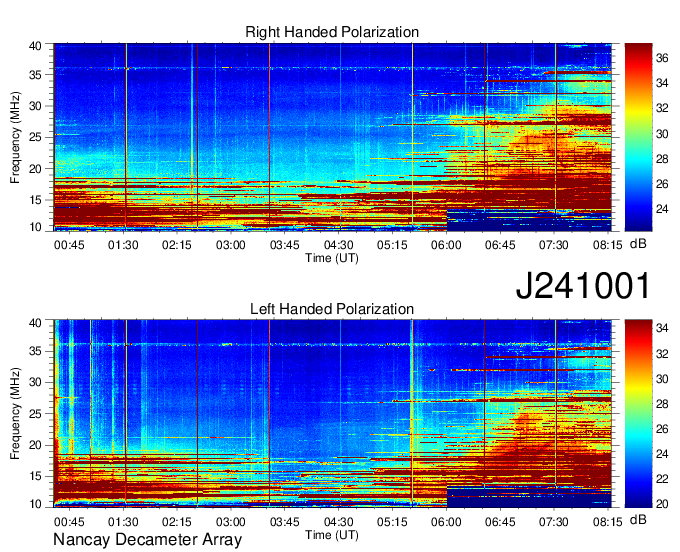This screenshot has width=680, height=552.
Task: Click the "dB" unit beside the Right Handed color bar
Action: [x=638, y=244]
